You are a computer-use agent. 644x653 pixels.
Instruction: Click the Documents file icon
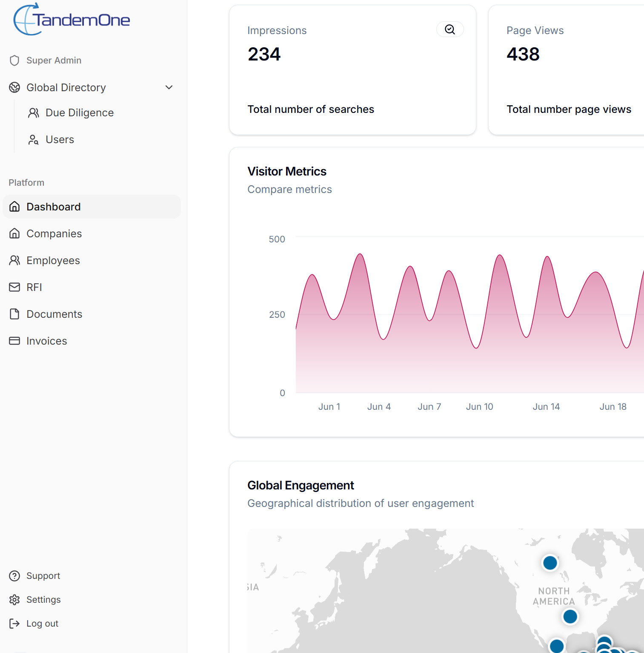(14, 314)
